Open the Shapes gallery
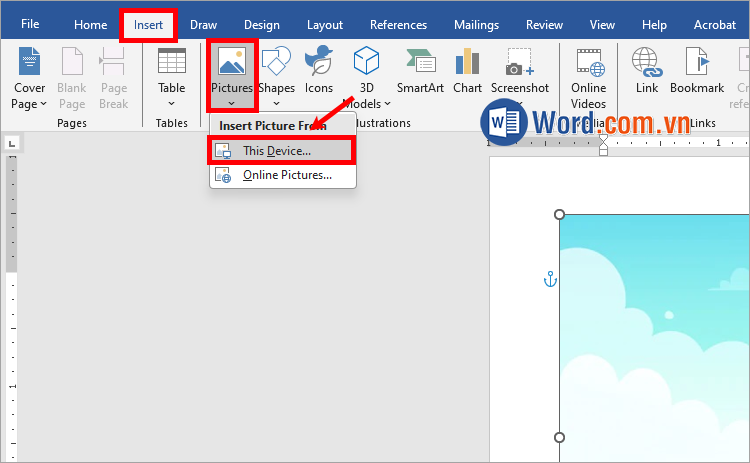The image size is (750, 463). coord(276,63)
